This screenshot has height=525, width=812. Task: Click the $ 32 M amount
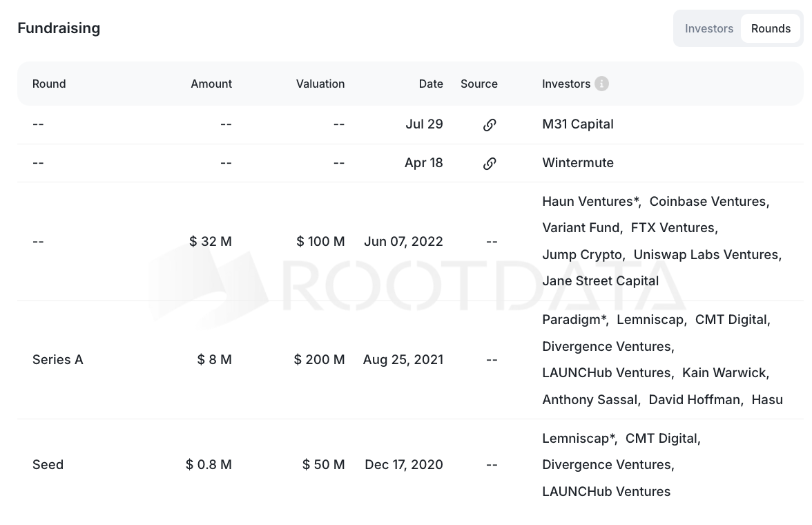pos(210,241)
